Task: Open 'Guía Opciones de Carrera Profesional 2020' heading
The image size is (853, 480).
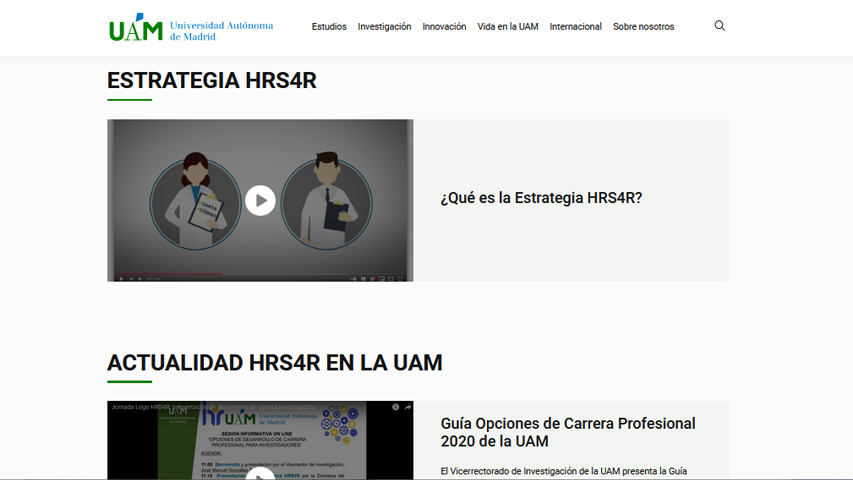Action: tap(567, 432)
